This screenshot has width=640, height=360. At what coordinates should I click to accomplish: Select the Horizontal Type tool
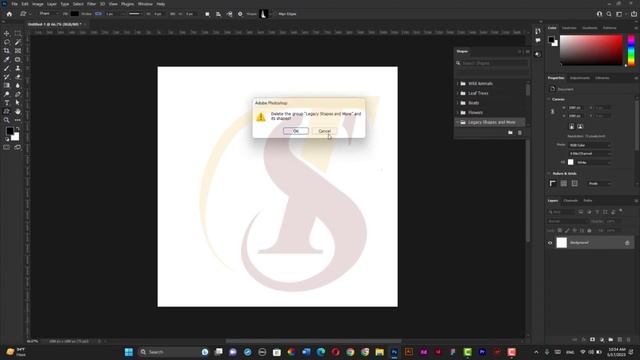(x=7, y=102)
